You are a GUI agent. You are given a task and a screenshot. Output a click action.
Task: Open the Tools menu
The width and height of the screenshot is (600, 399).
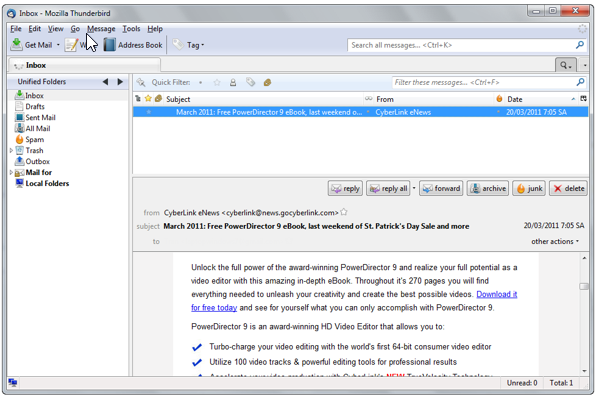pyautogui.click(x=131, y=29)
